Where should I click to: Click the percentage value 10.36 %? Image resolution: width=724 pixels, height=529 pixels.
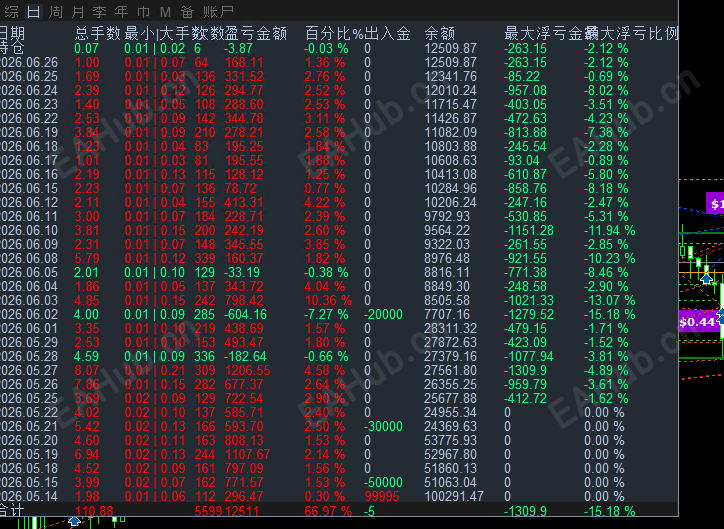pos(328,301)
